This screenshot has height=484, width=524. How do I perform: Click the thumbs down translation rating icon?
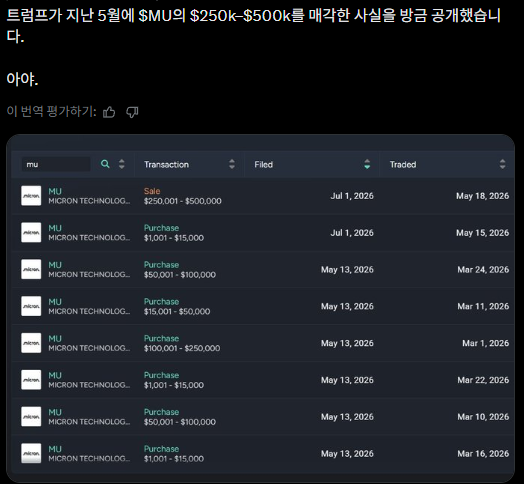pyautogui.click(x=132, y=112)
